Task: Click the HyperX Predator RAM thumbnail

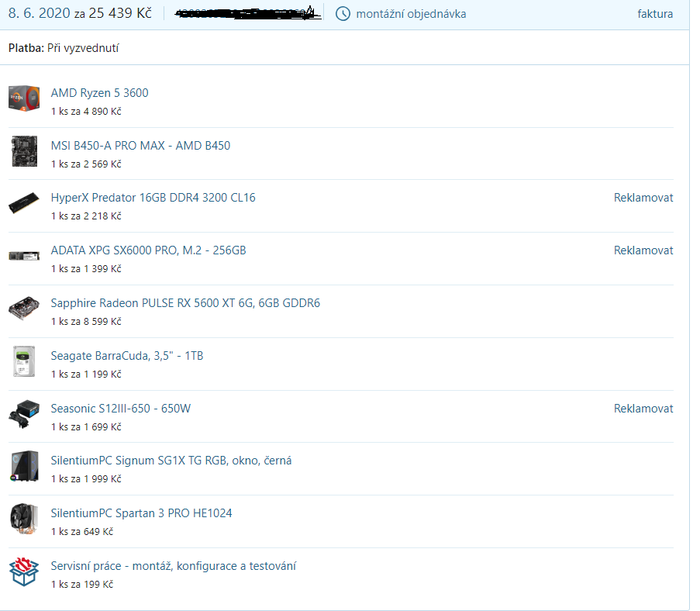Action: pyautogui.click(x=24, y=203)
